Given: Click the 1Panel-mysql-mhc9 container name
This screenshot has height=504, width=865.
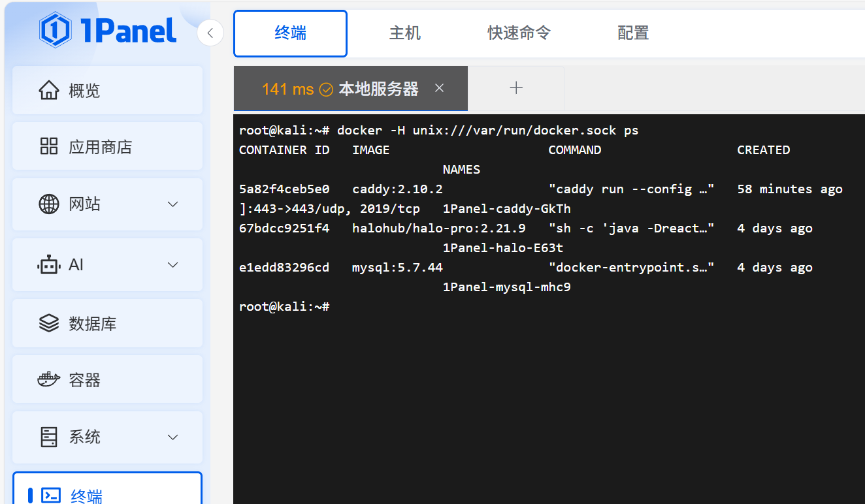Looking at the screenshot, I should pyautogui.click(x=507, y=287).
